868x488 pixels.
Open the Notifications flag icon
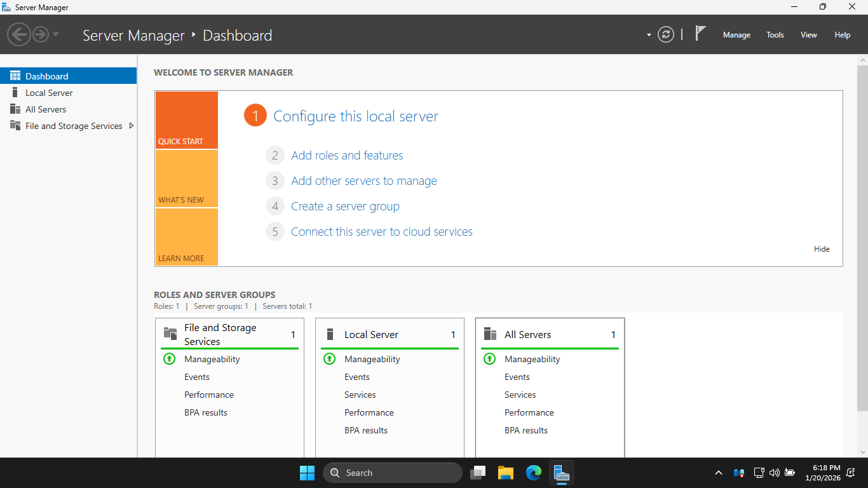pyautogui.click(x=700, y=34)
